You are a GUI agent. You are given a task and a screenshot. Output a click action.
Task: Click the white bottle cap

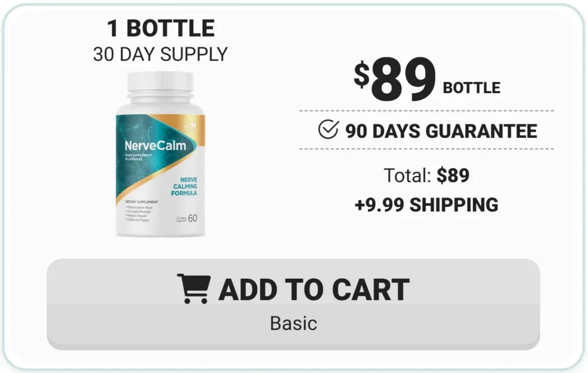[x=161, y=82]
